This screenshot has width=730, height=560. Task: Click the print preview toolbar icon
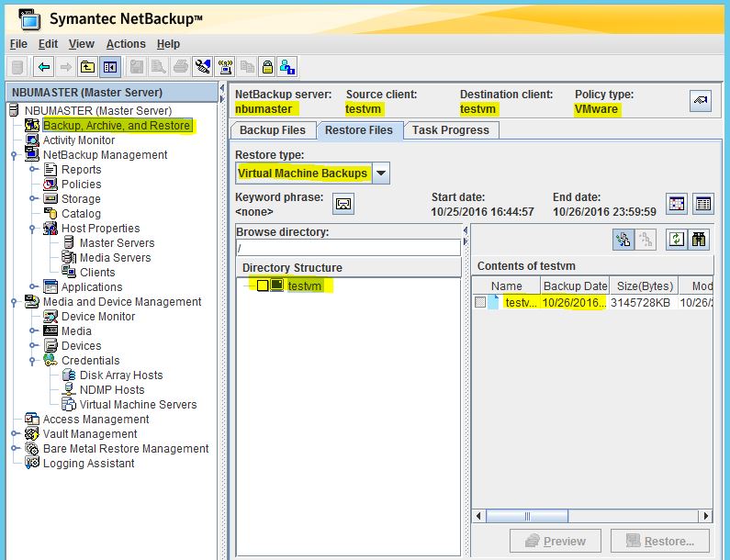click(158, 68)
